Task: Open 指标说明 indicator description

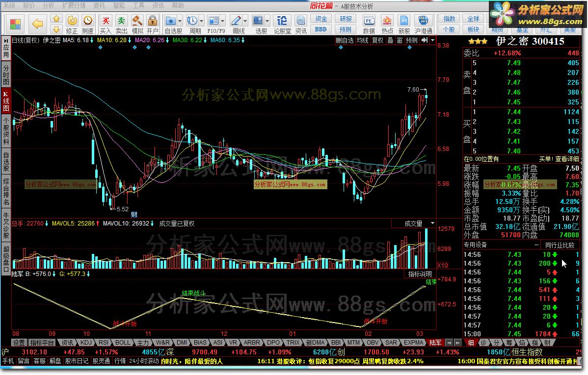Action: [x=420, y=274]
